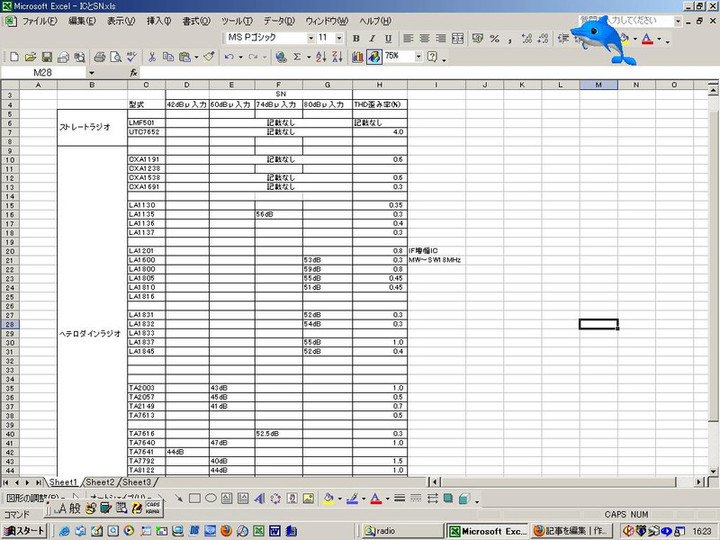
Task: Toggle Underline formatting button
Action: click(x=389, y=38)
